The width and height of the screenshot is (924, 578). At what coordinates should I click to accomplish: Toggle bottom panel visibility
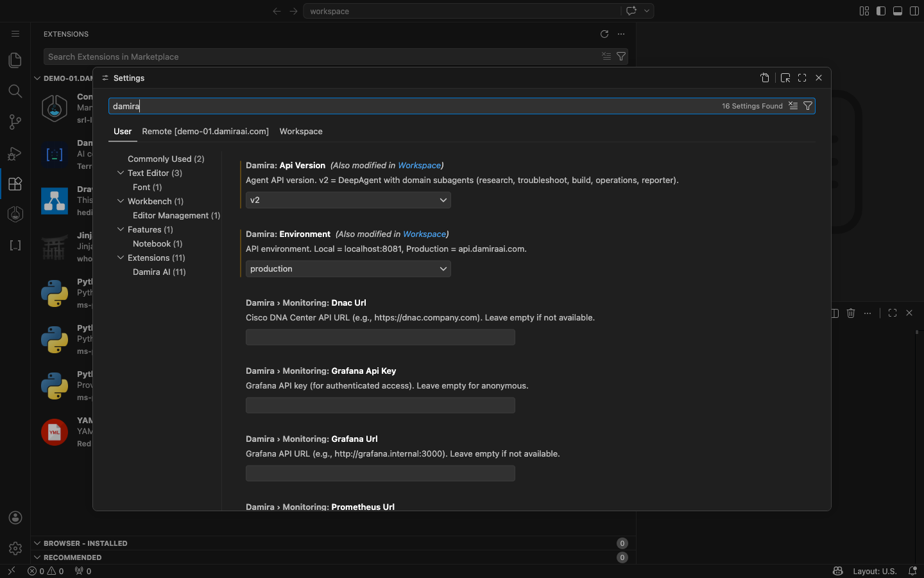pyautogui.click(x=898, y=11)
